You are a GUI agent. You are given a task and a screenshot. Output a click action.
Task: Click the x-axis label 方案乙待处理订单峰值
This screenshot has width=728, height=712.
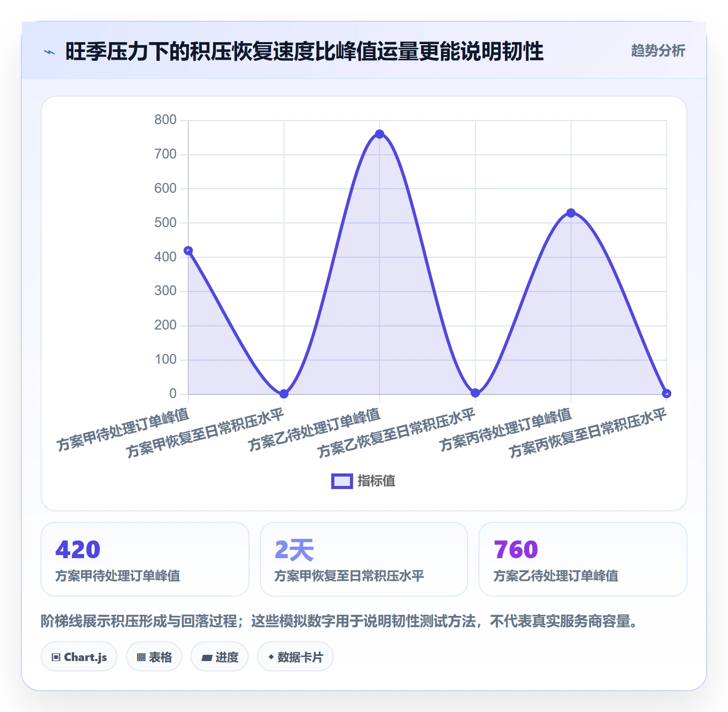(x=314, y=430)
